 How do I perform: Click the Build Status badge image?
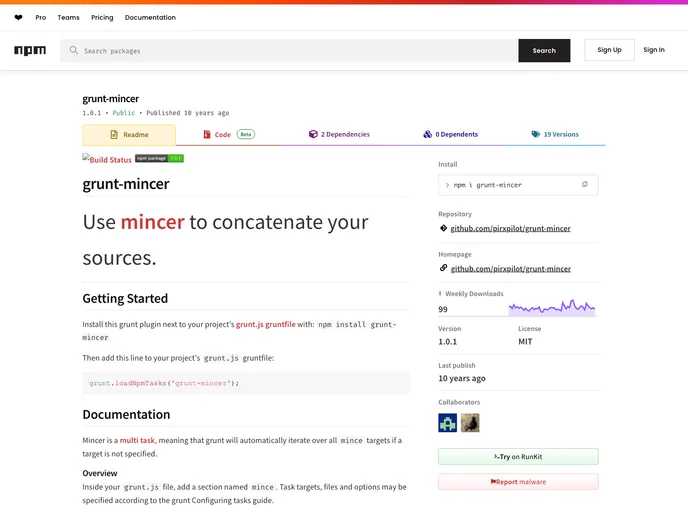[x=107, y=159]
